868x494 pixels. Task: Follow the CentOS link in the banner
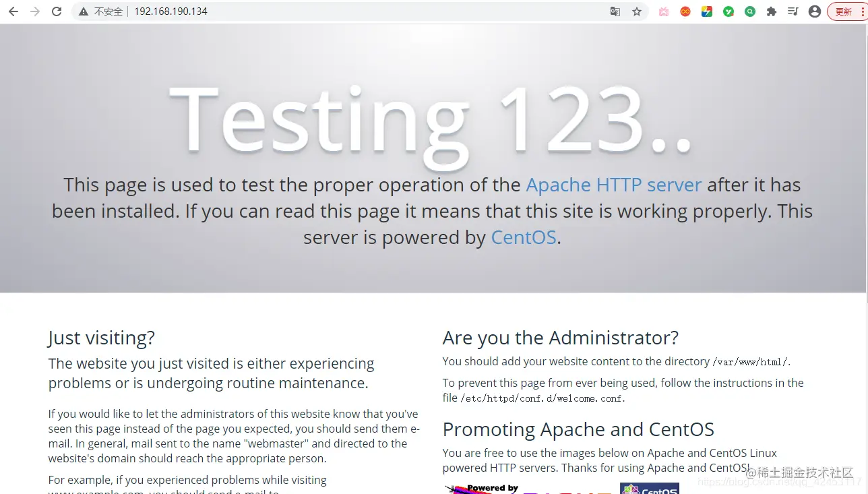click(x=524, y=237)
